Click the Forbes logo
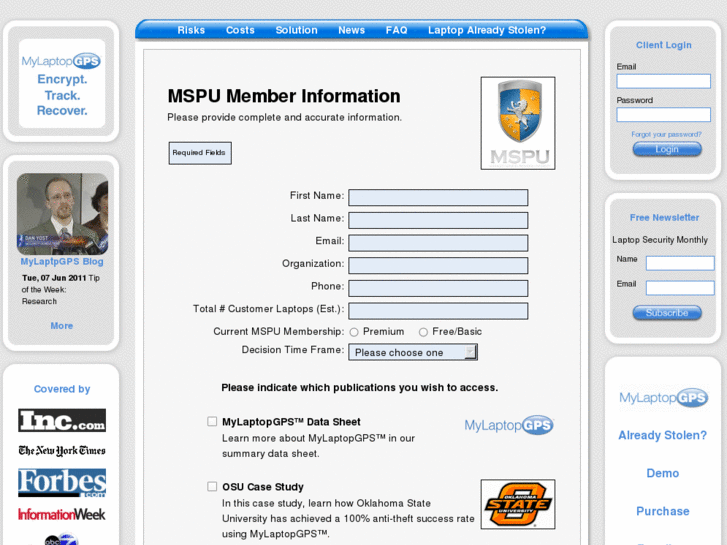Viewport: 727px width, 545px height. coord(62,482)
